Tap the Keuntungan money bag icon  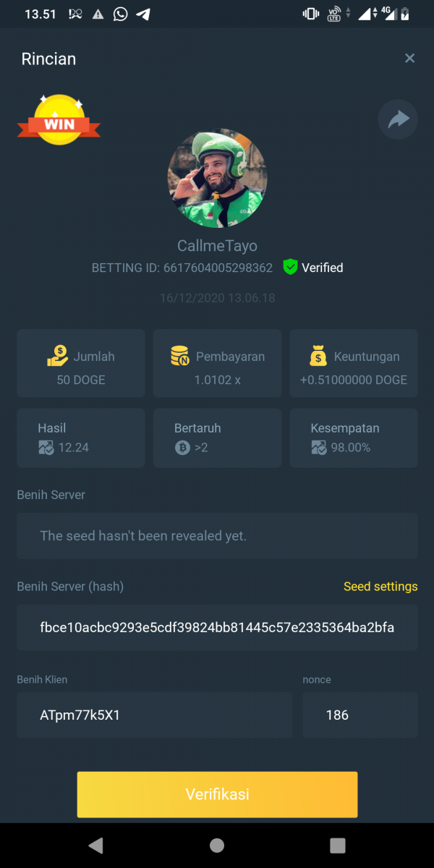[x=318, y=356]
